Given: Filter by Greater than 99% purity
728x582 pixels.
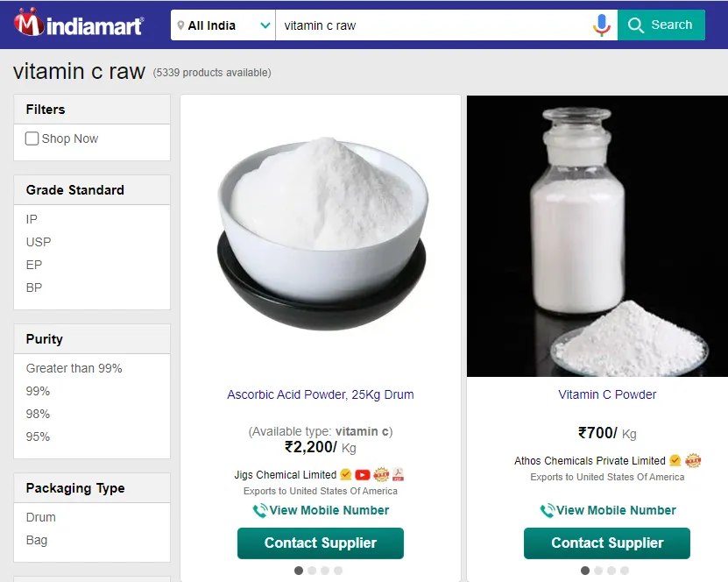Looking at the screenshot, I should (x=74, y=368).
